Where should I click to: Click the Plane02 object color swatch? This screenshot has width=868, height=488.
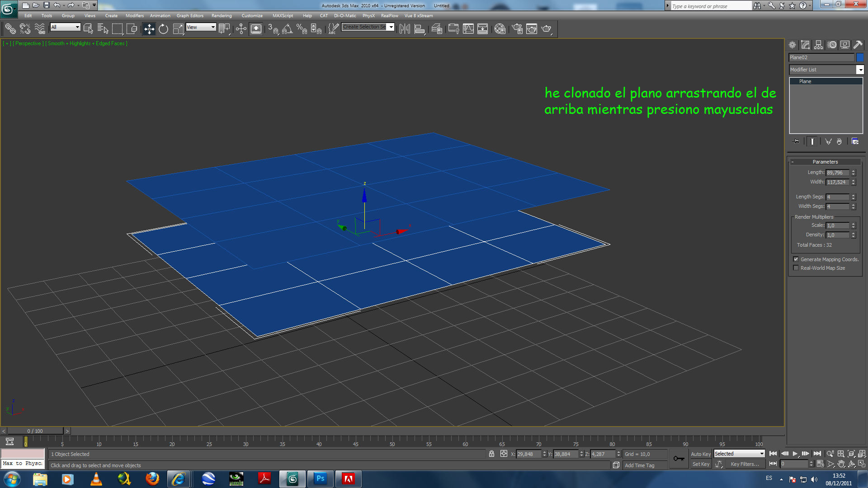tap(860, 57)
